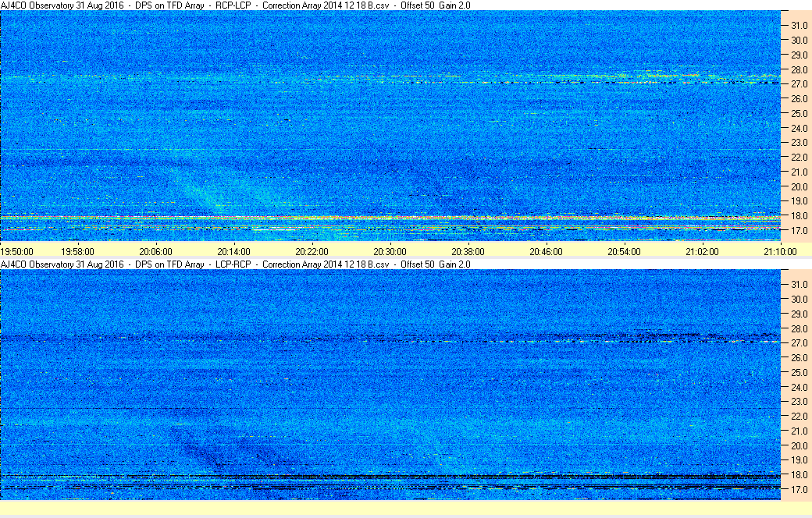
Task: Click the 19.0 frequency label on LCP-RCP chart
Action: 799,460
